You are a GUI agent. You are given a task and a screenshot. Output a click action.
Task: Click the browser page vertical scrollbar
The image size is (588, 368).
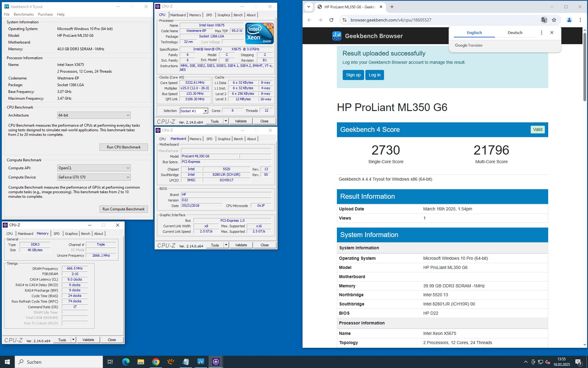585,67
